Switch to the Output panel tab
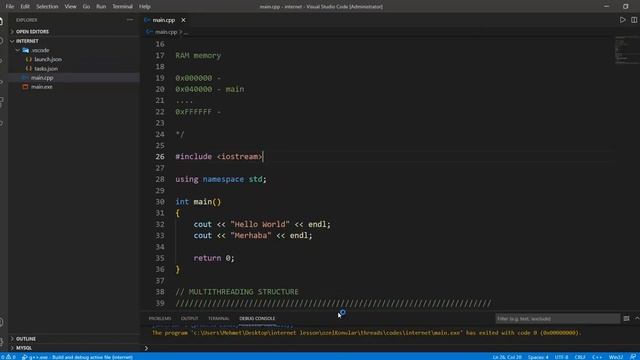Image resolution: width=640 pixels, height=360 pixels. click(189, 318)
